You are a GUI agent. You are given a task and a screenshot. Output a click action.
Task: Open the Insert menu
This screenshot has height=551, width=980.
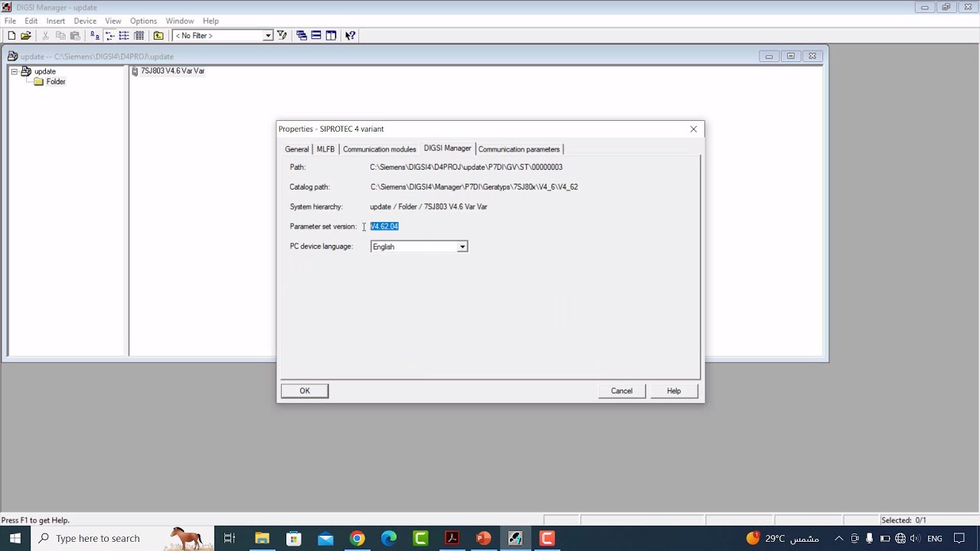click(x=55, y=21)
